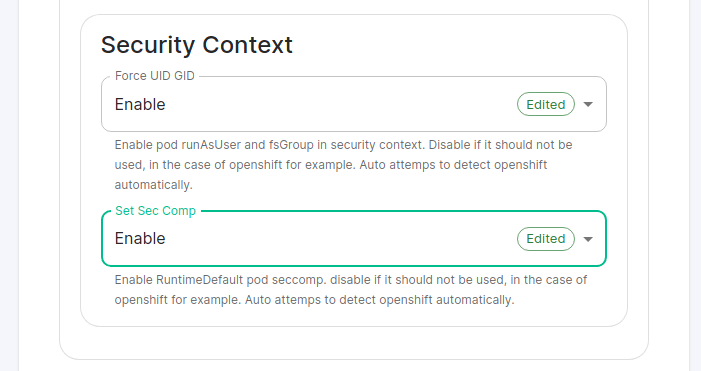Select the Set Sec Comp combo box
This screenshot has height=371, width=701.
point(354,239)
